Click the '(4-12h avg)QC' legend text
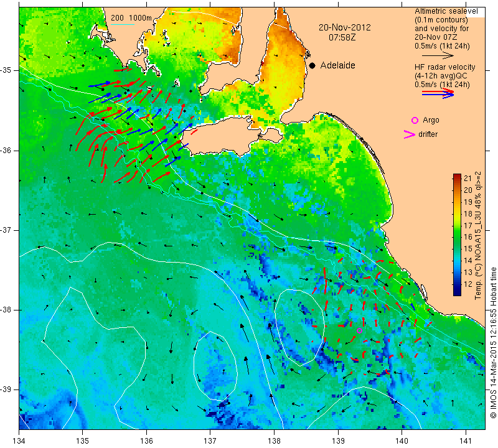 click(x=439, y=76)
